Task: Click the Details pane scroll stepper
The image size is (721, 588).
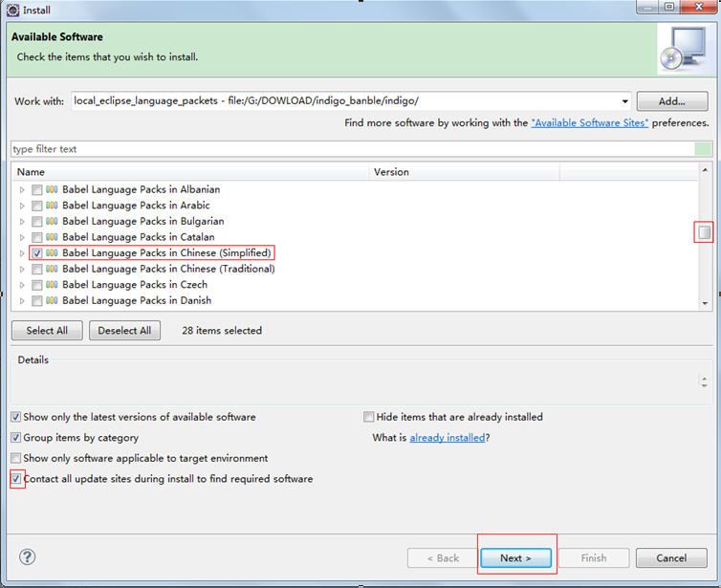Action: click(705, 381)
